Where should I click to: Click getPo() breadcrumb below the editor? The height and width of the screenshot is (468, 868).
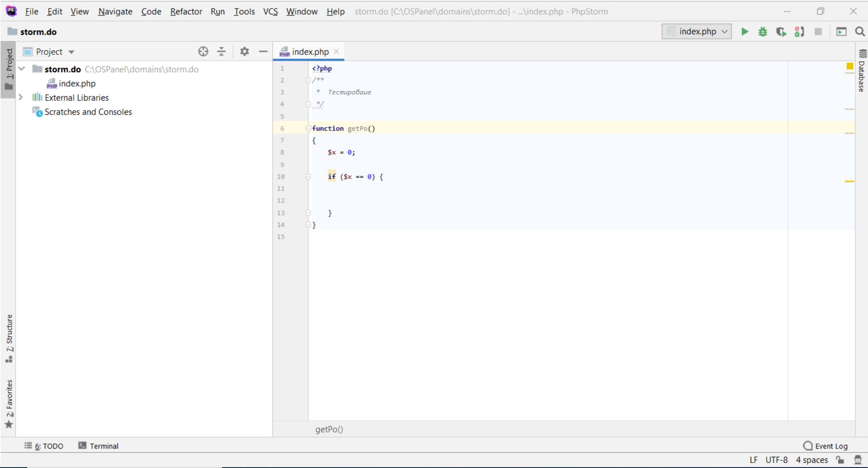[329, 429]
